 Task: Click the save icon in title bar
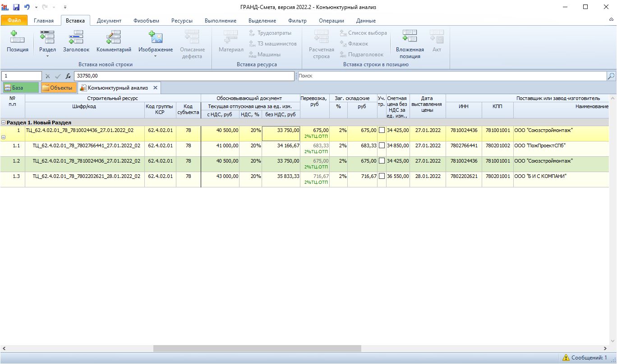click(x=16, y=7)
